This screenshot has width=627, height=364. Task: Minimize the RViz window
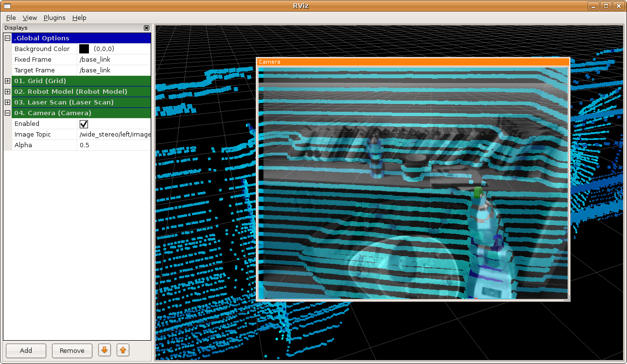[593, 6]
